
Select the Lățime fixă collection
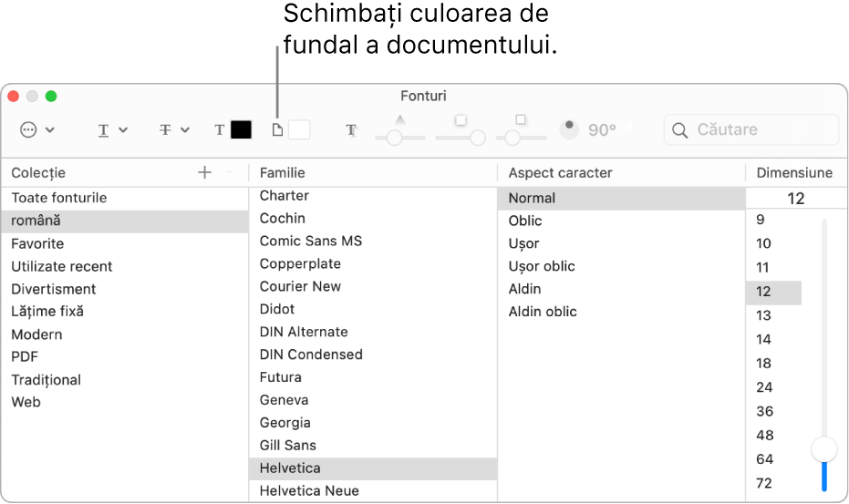(x=125, y=312)
